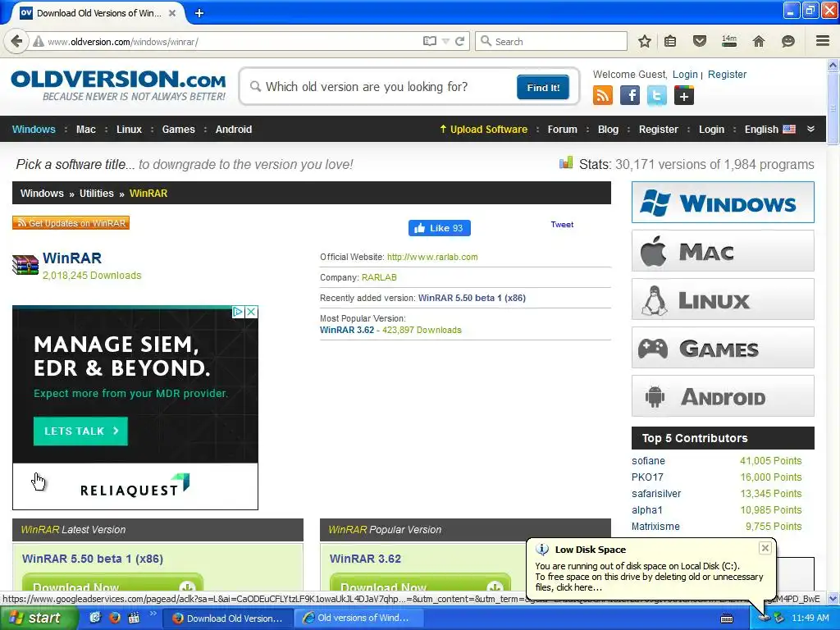Screen dimensions: 840x630
Task: Open contributor safarisilver profile
Action: pos(656,493)
